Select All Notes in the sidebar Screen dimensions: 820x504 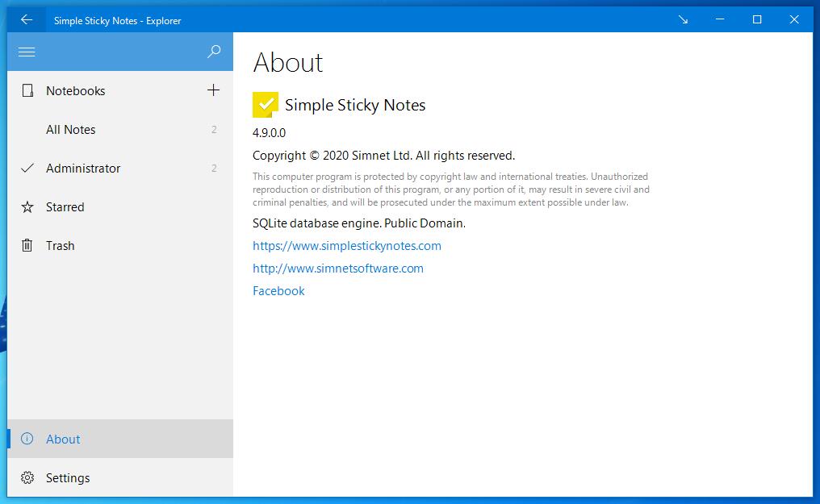coord(71,130)
